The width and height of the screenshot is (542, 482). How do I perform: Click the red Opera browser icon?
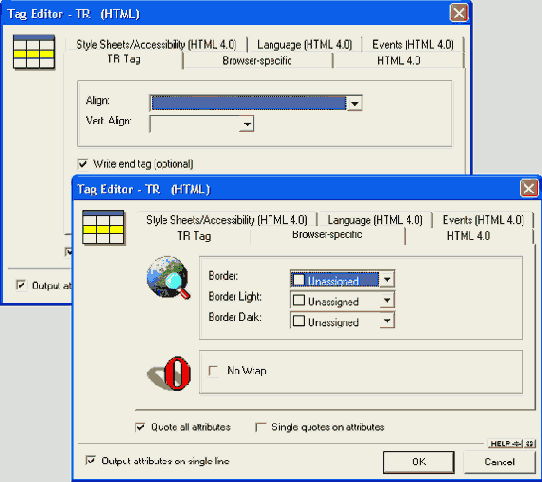point(169,373)
